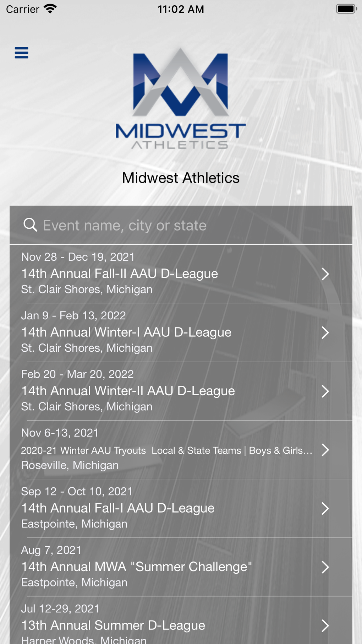362x644 pixels.
Task: Expand 13th Annual Summer D-League chevron
Action: [x=325, y=626]
